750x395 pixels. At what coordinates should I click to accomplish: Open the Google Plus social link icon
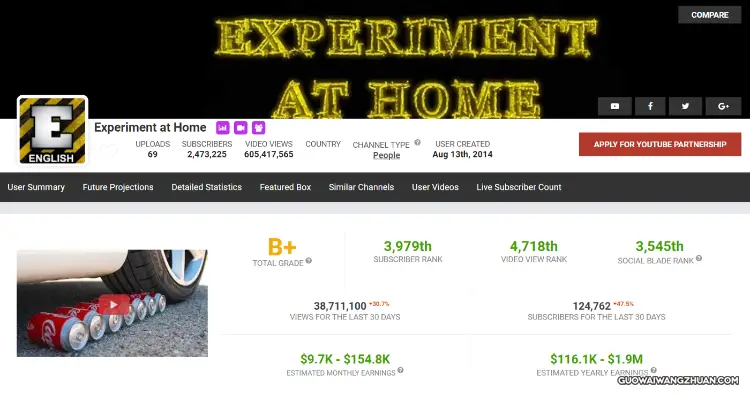click(x=723, y=106)
